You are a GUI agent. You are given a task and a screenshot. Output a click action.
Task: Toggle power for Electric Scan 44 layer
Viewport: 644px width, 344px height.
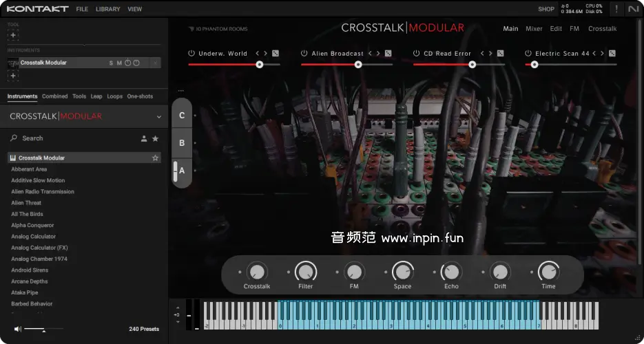click(x=528, y=53)
